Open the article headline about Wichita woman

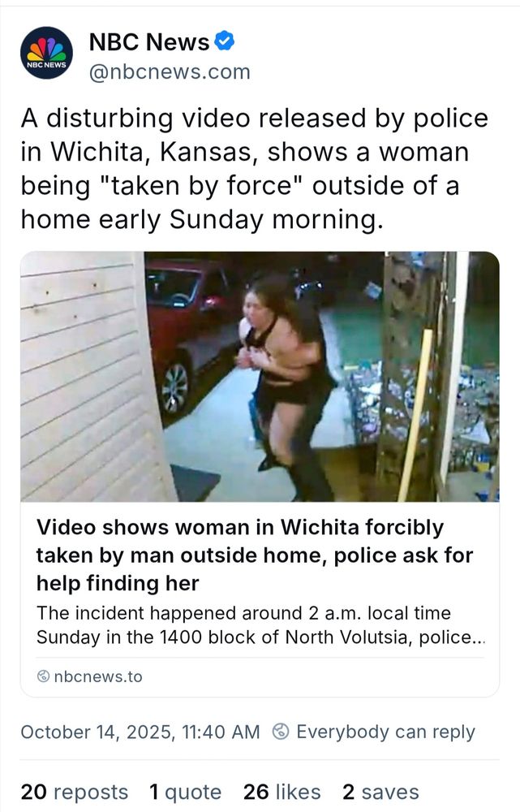pyautogui.click(x=255, y=555)
